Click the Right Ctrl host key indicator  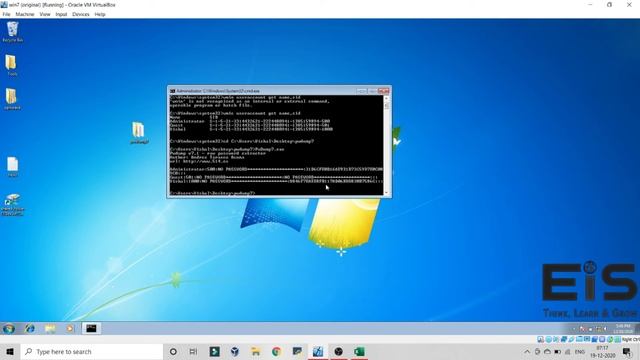tap(631, 340)
